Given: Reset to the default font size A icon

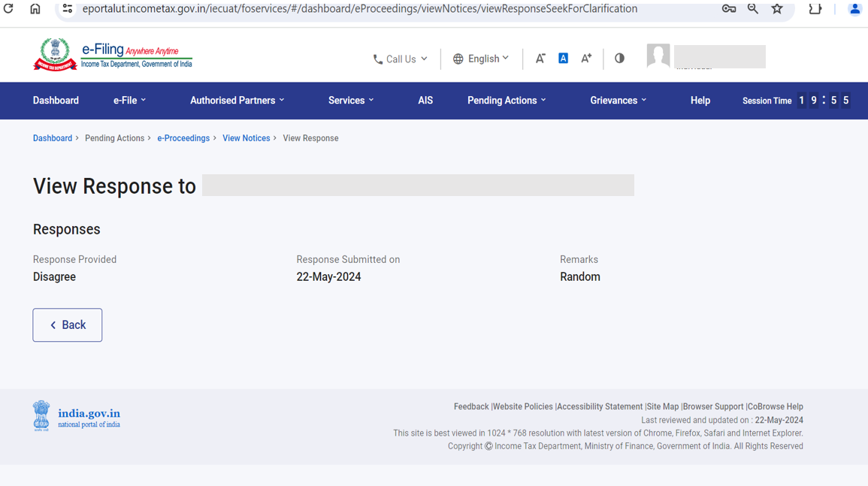Looking at the screenshot, I should pos(563,59).
